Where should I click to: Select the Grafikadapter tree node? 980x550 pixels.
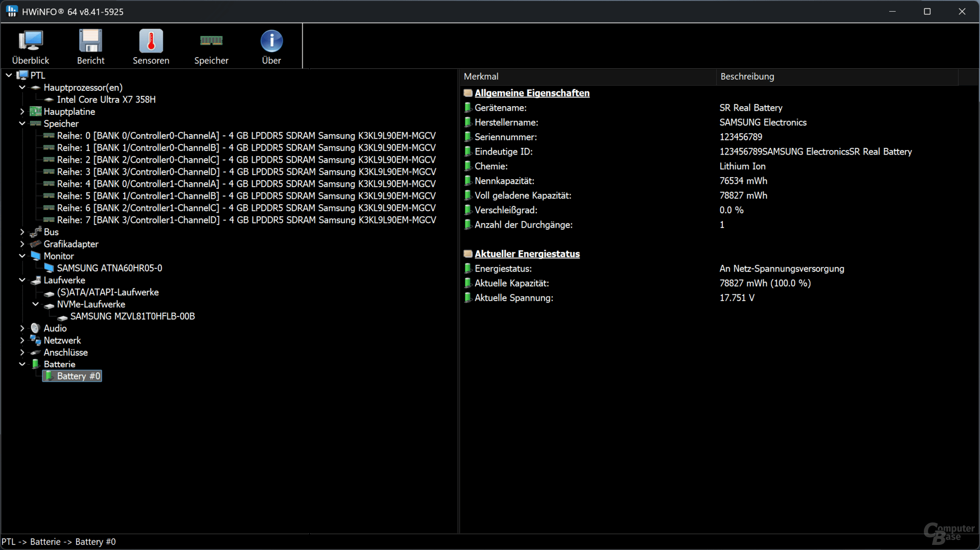(71, 244)
